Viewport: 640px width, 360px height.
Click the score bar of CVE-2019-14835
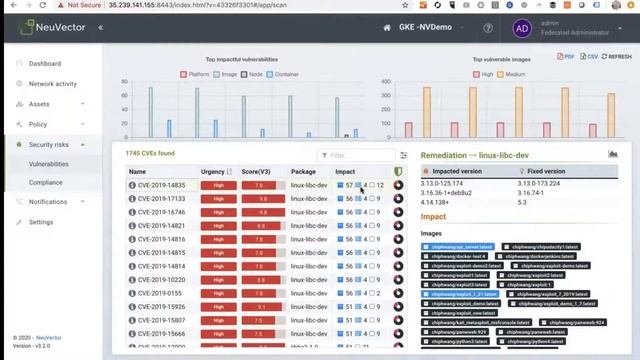[x=263, y=185]
